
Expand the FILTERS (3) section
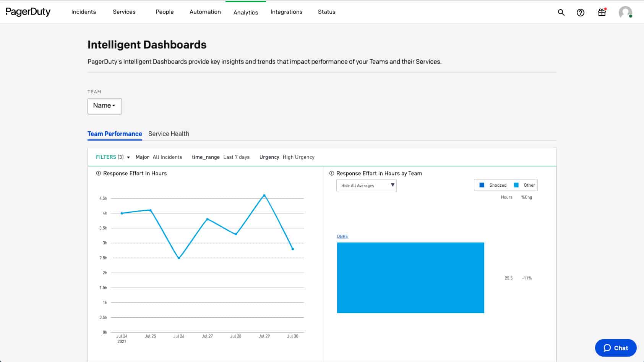(x=113, y=157)
